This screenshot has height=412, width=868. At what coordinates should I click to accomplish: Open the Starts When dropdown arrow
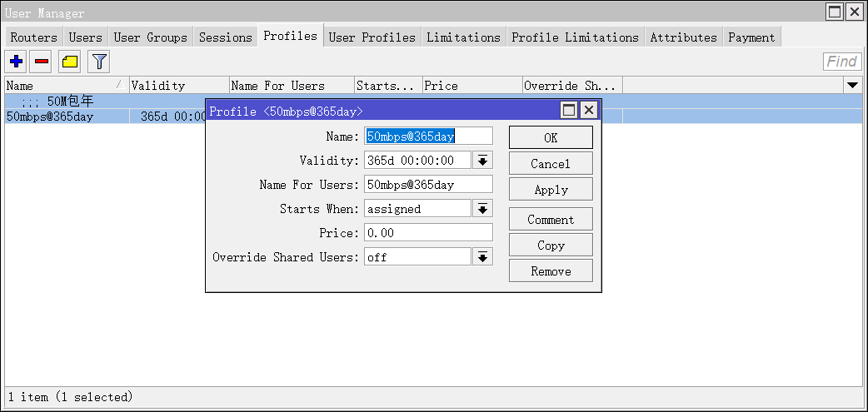click(x=482, y=209)
